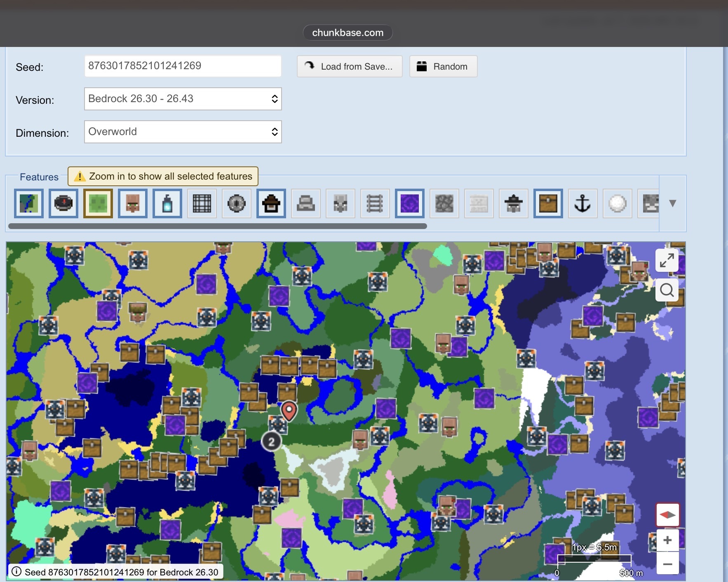Enable the mossy cobblestone Jungle Temple feature
The height and width of the screenshot is (582, 728).
pyautogui.click(x=444, y=203)
